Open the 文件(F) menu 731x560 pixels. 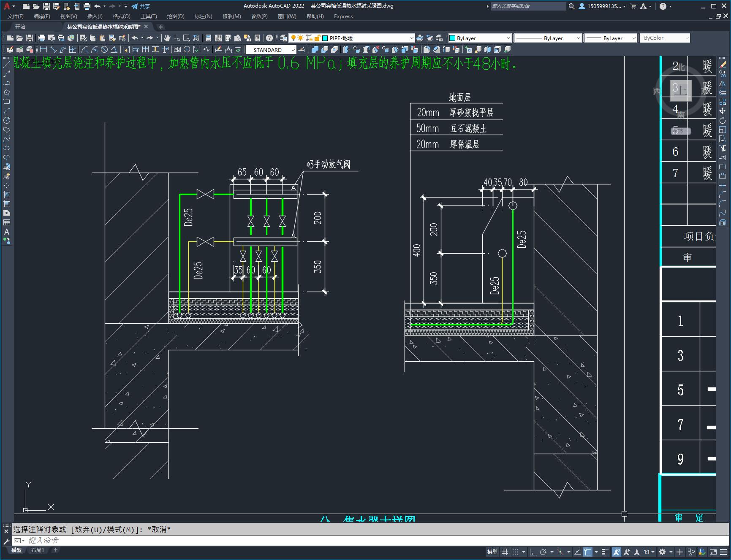pos(16,16)
